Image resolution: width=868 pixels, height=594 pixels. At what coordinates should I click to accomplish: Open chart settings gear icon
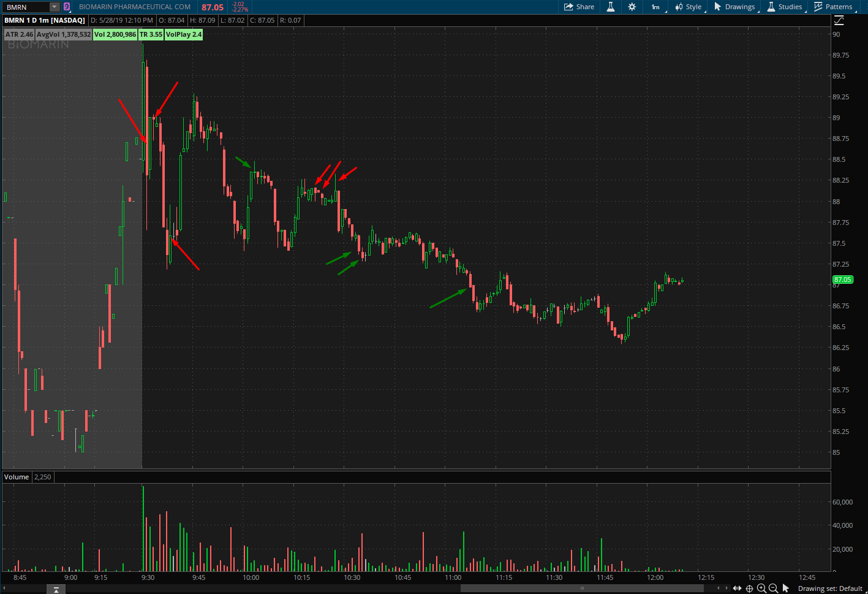632,7
